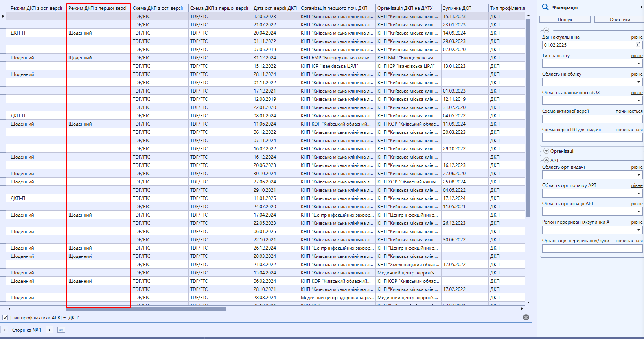Open the Область організації АРТ dropdown
This screenshot has height=339, width=644.
click(x=638, y=211)
